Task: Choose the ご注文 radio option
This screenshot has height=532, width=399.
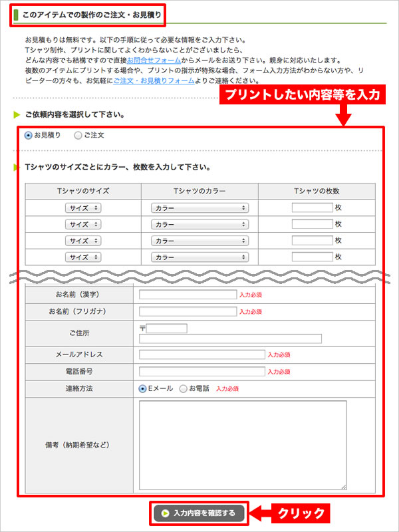Action: pos(78,135)
